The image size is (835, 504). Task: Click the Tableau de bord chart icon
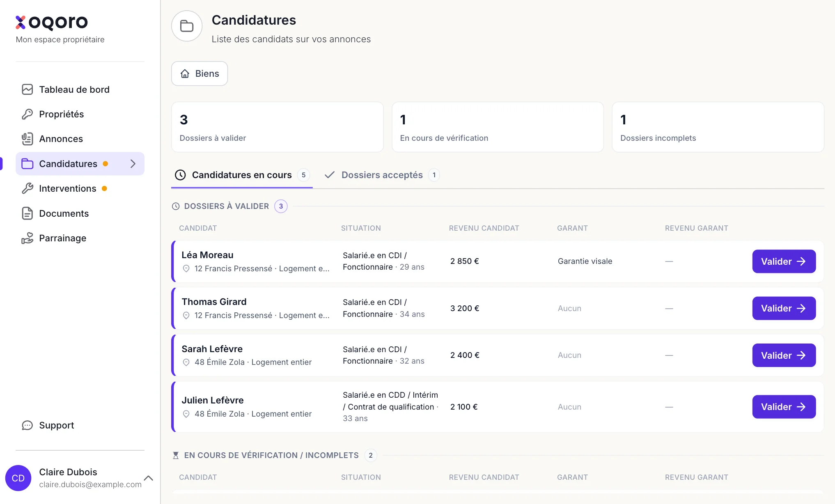pyautogui.click(x=27, y=89)
